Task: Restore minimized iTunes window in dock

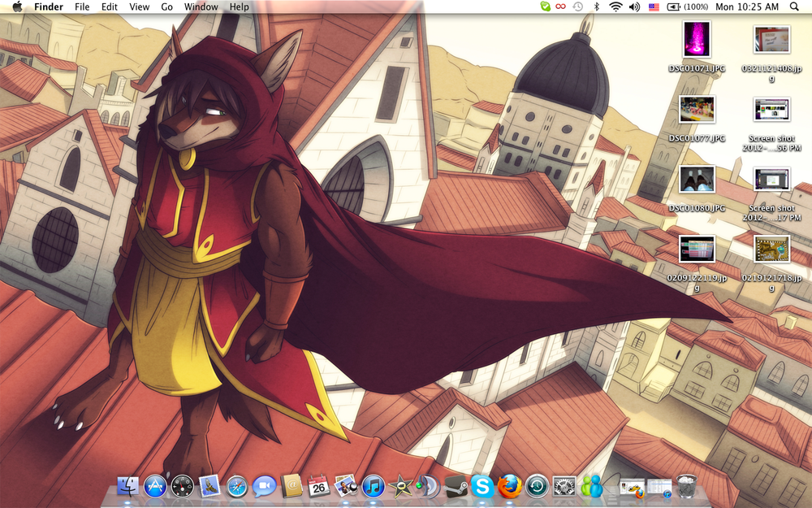Action: point(659,488)
